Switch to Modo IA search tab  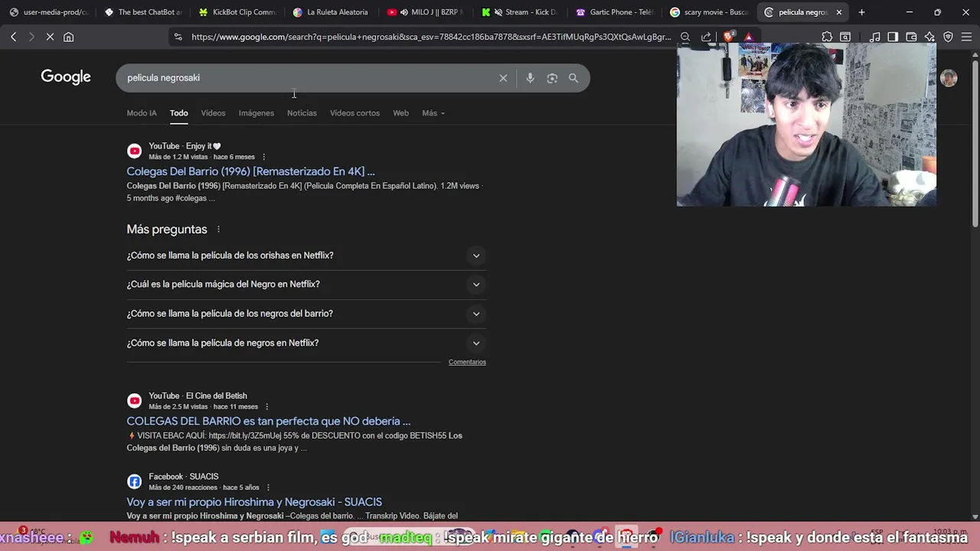pos(142,113)
